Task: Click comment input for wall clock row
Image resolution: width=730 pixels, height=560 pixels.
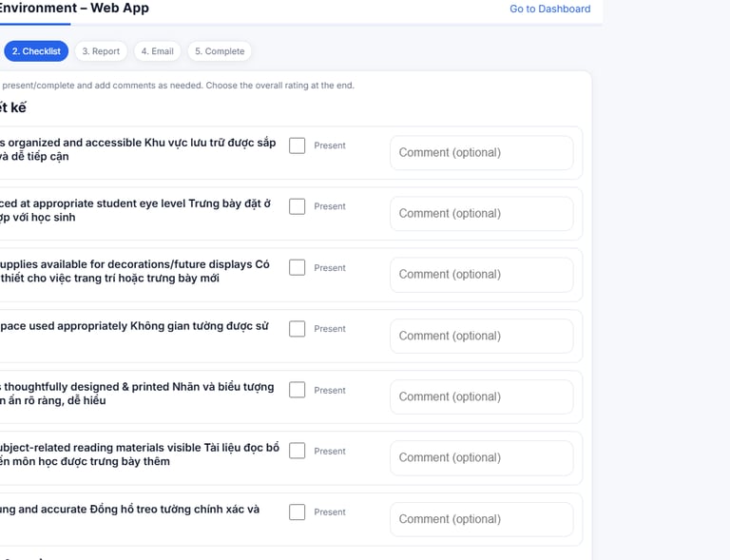Action: click(481, 519)
